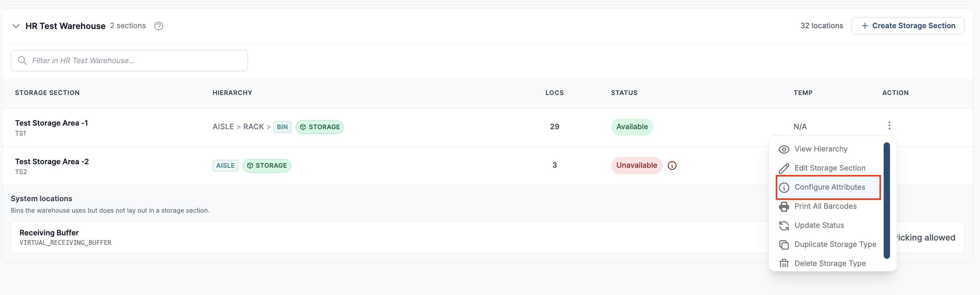Click the Create Storage Section button
This screenshot has height=295, width=980.
(908, 26)
